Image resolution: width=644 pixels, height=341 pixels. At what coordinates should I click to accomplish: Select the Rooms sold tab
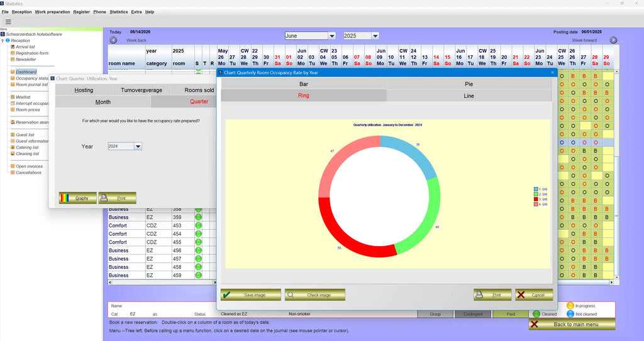194,90
